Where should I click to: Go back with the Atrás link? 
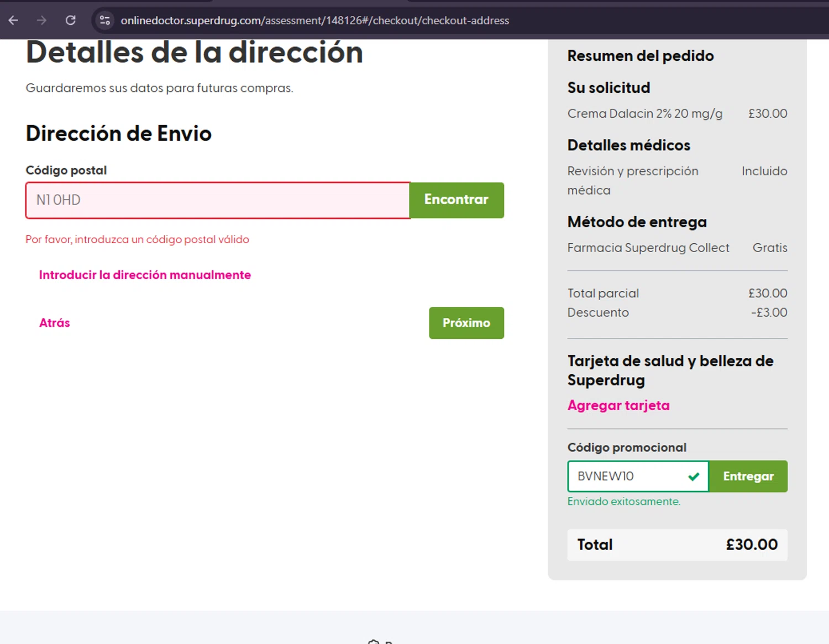55,323
